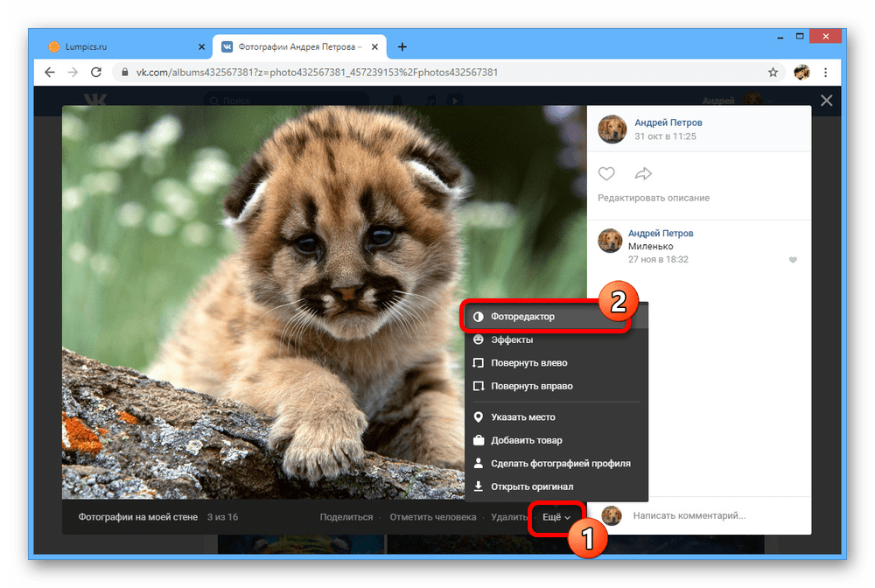
Task: Like the photo with heart icon
Action: pyautogui.click(x=606, y=173)
